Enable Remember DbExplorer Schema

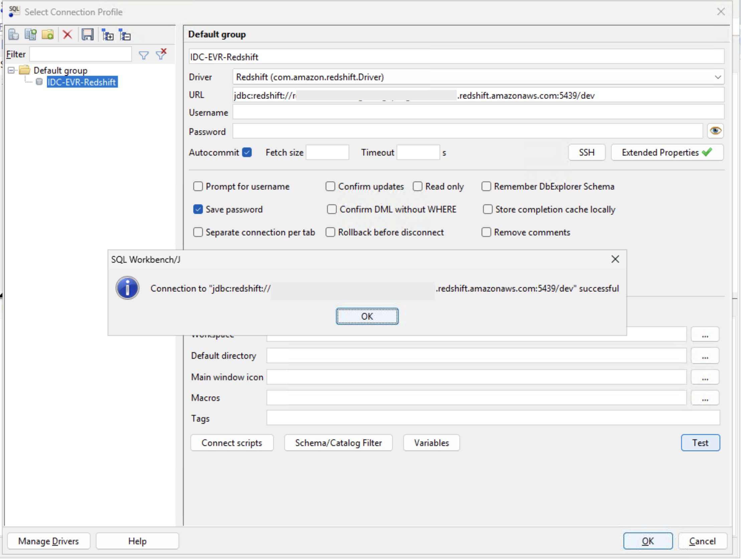point(486,186)
